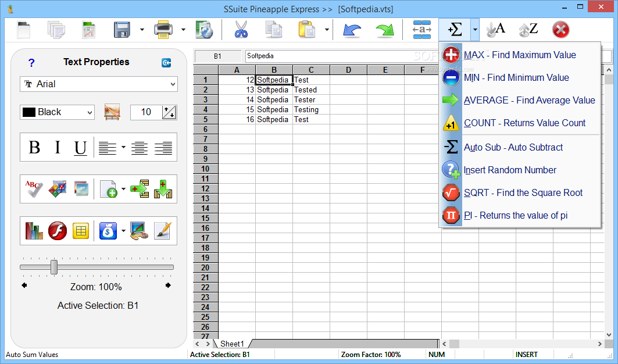
Task: Expand the paste options arrow
Action: [x=327, y=30]
